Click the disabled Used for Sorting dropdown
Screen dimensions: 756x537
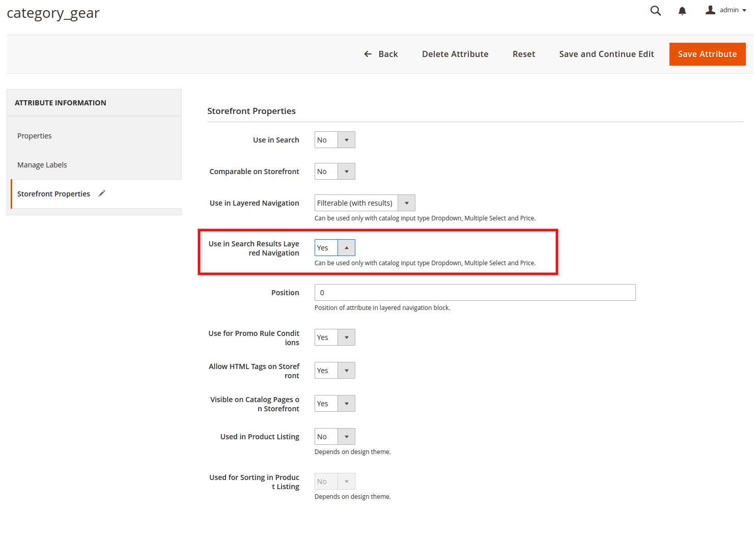point(335,482)
